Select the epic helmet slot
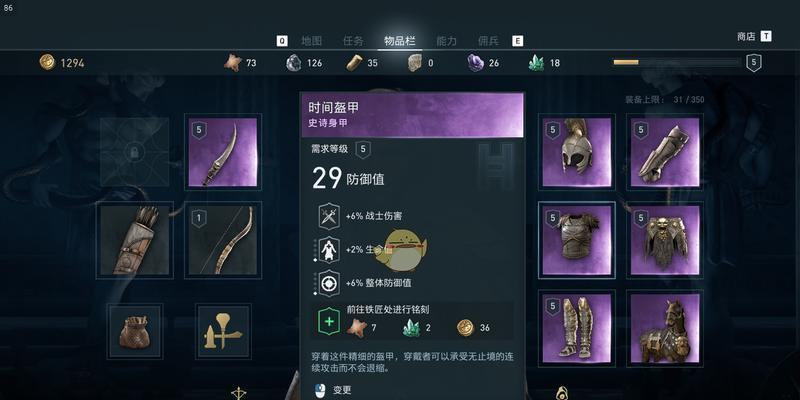Screen dimensions: 800x400 [x=577, y=152]
